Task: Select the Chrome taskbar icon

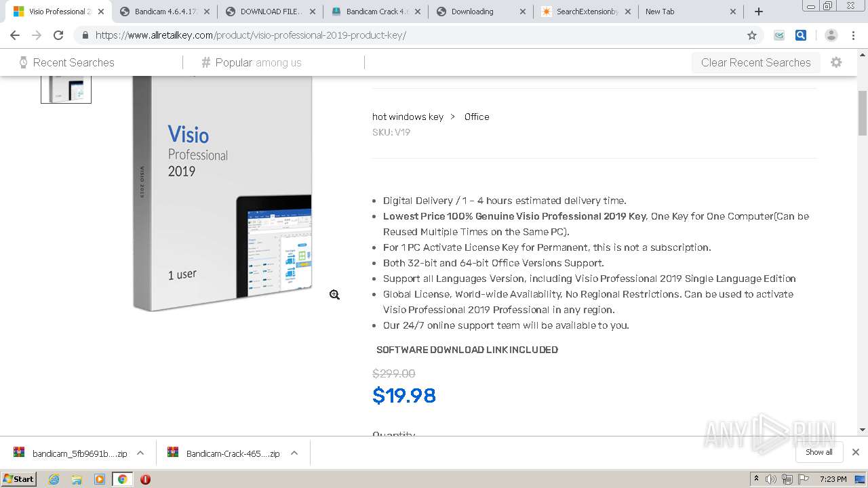Action: (123, 479)
